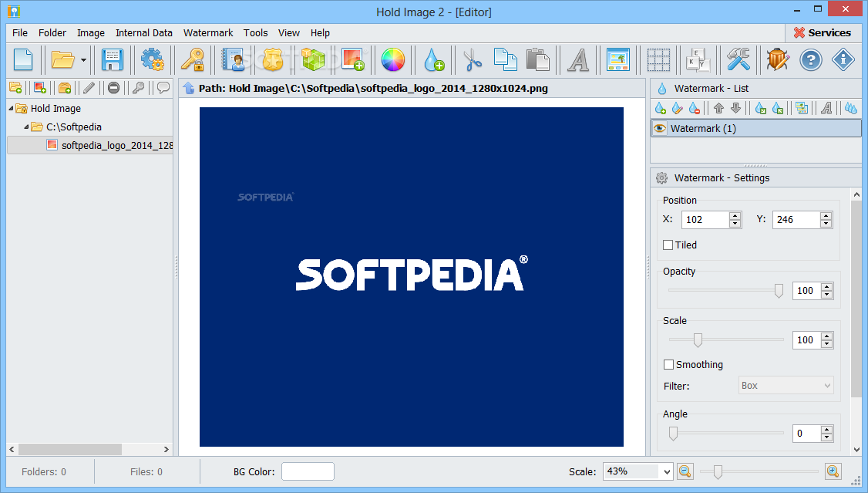This screenshot has height=493, width=868.
Task: Delete watermark with droplet-minus icon
Action: 695,108
